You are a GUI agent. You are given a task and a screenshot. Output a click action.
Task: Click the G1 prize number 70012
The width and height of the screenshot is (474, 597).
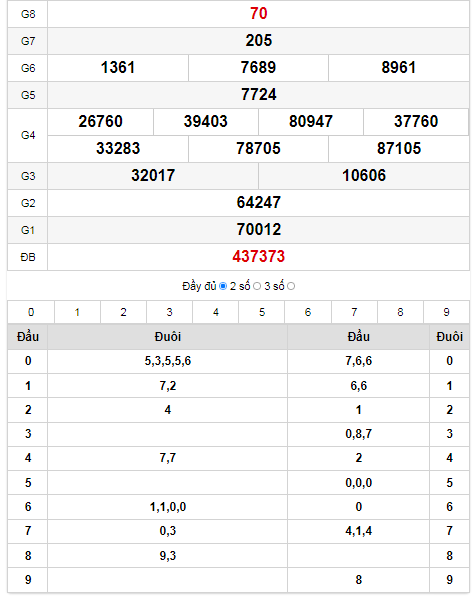point(259,230)
